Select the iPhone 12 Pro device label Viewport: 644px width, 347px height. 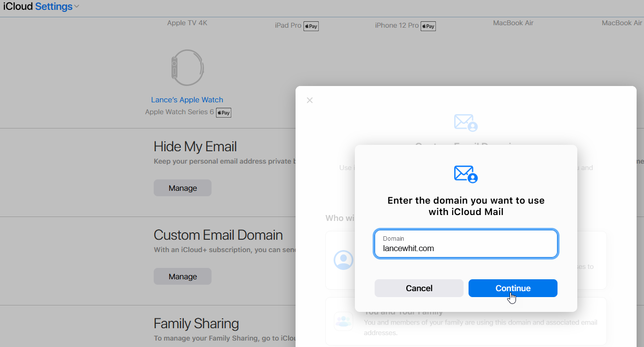(x=397, y=25)
